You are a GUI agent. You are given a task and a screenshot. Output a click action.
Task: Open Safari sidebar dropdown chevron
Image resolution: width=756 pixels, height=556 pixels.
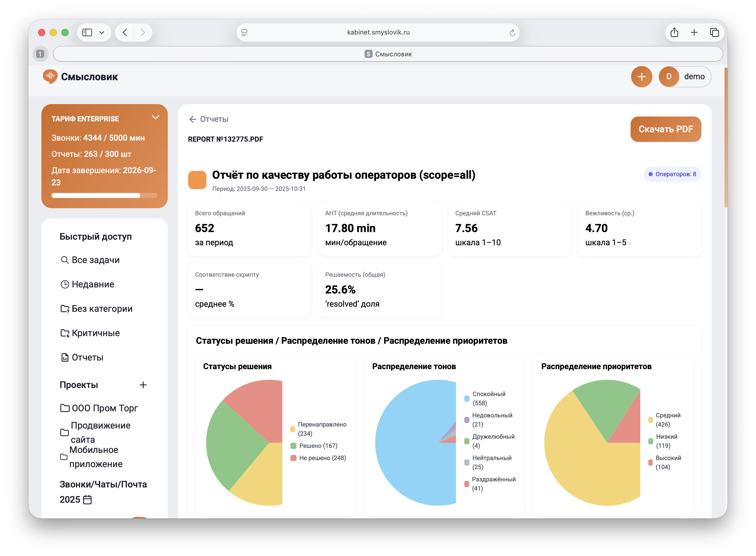(102, 33)
